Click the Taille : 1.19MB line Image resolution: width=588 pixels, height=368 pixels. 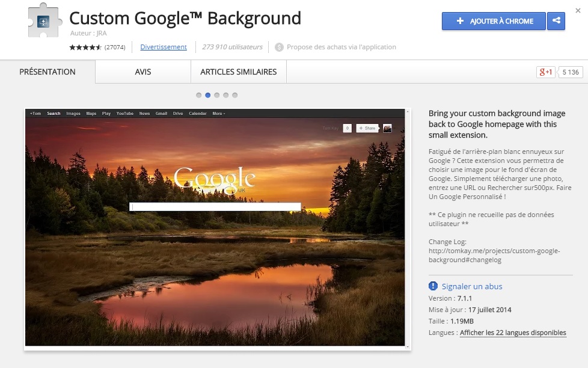point(451,321)
